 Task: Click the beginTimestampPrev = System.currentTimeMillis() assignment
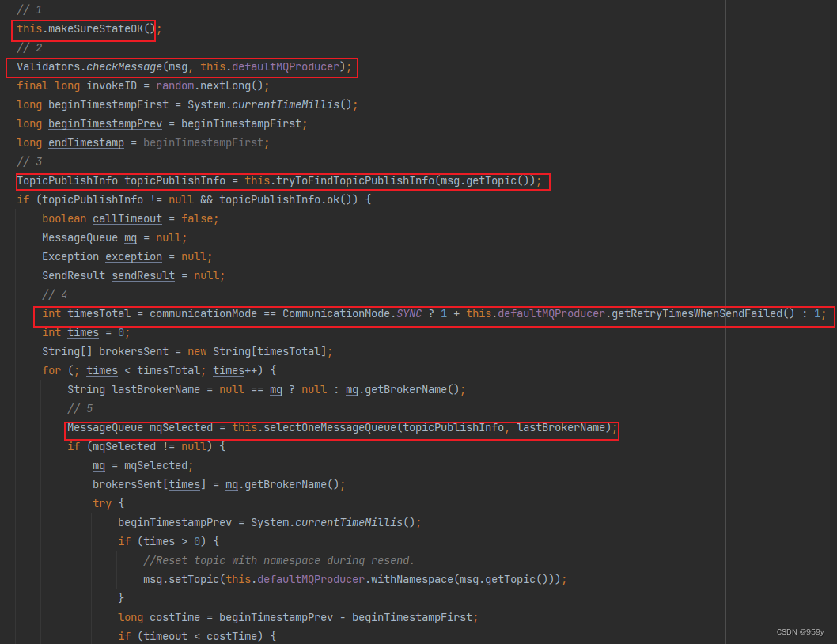coord(270,522)
